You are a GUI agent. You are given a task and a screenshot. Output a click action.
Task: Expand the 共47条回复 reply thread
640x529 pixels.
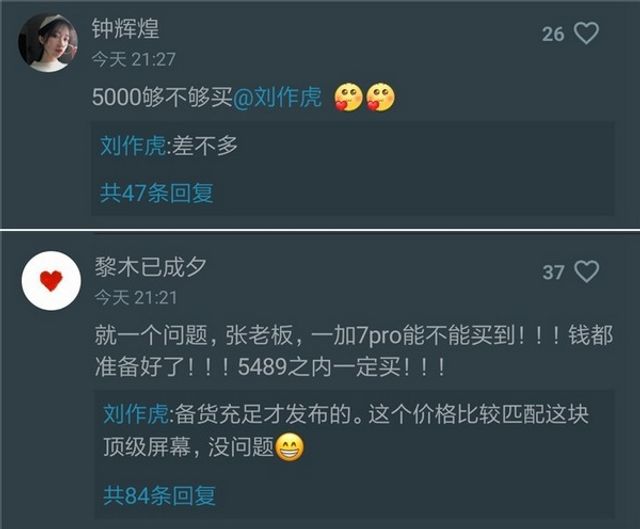point(157,193)
